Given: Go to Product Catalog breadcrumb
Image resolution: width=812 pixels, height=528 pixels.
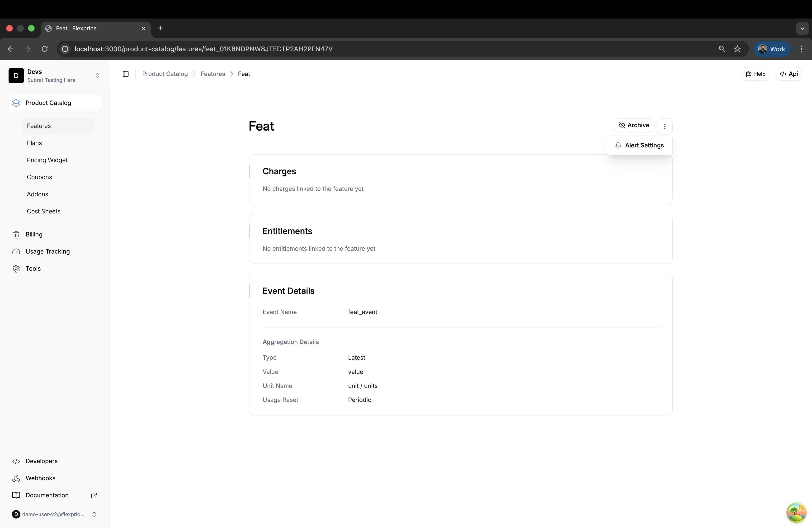Looking at the screenshot, I should [165, 74].
